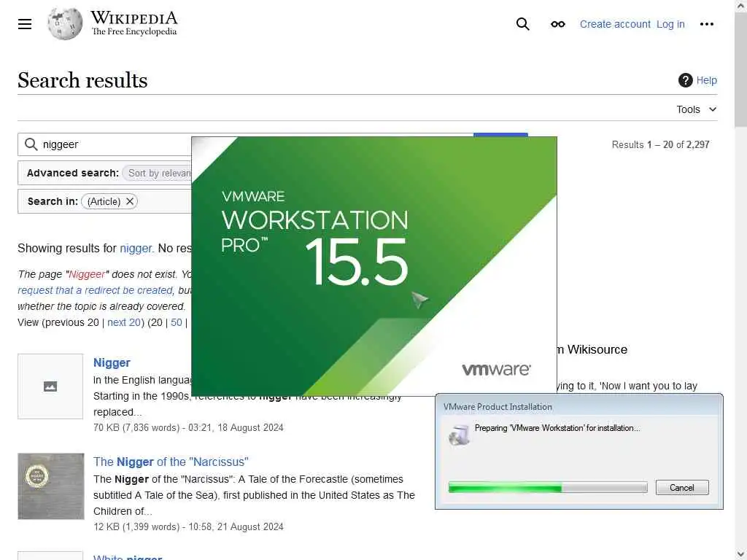The image size is (747, 560).
Task: Open the Nigger result image placeholder
Action: tap(50, 386)
